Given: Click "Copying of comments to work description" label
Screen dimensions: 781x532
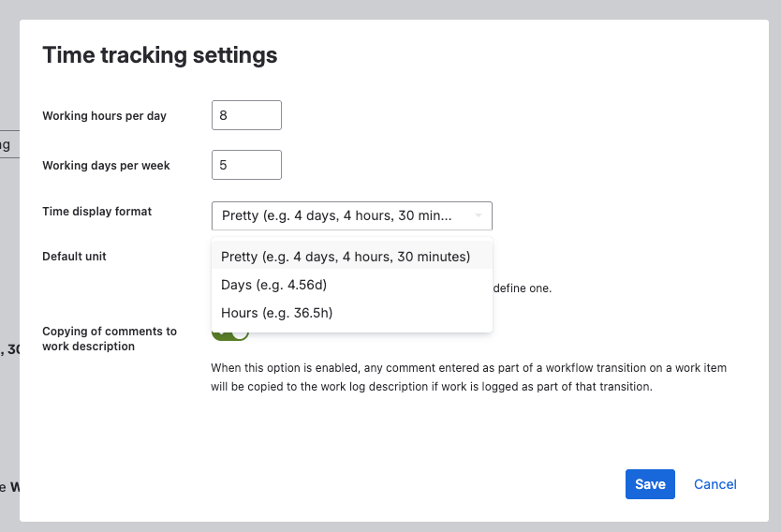Looking at the screenshot, I should [109, 339].
